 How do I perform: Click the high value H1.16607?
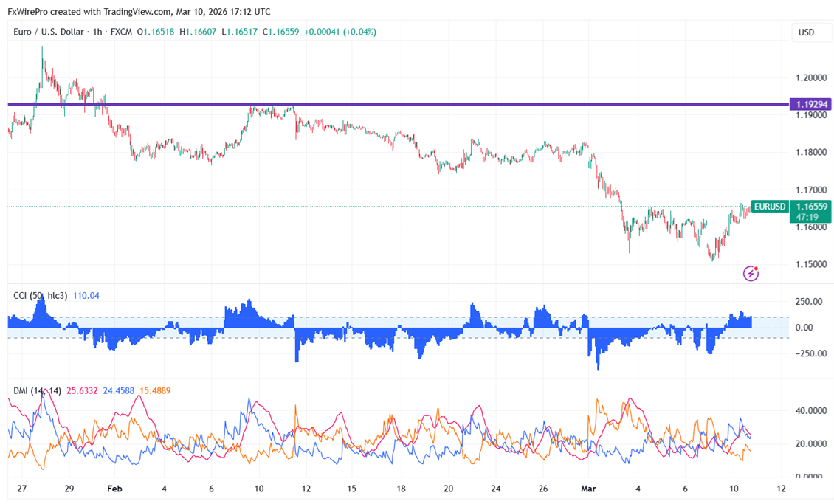198,32
